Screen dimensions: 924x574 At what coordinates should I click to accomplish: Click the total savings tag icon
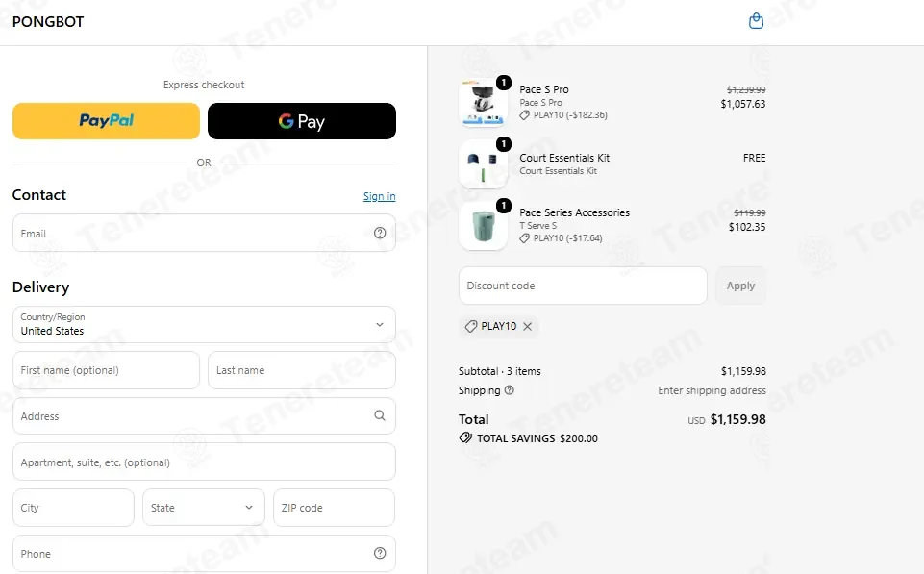pyautogui.click(x=465, y=437)
